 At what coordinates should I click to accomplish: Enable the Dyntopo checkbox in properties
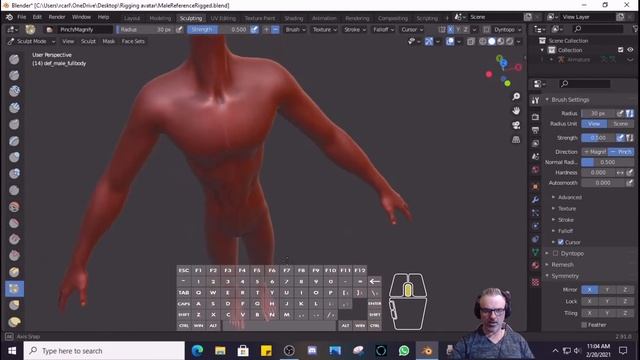pos(555,253)
